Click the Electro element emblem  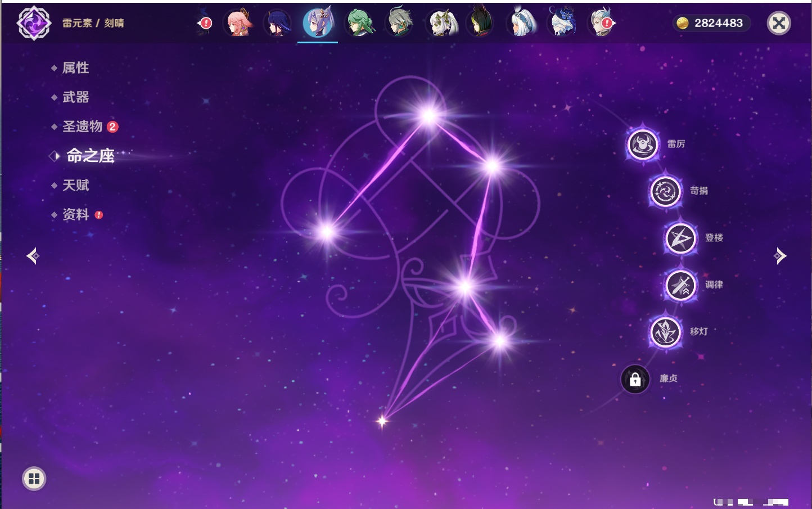pyautogui.click(x=34, y=23)
